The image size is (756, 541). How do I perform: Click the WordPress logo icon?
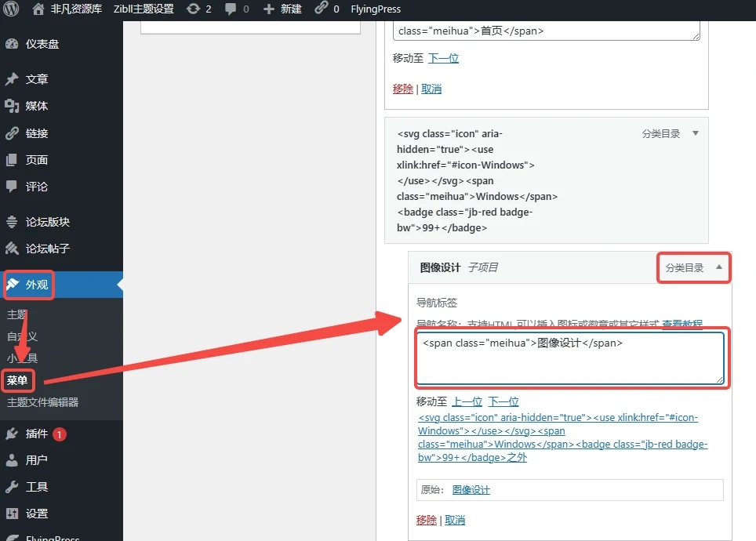tap(11, 9)
